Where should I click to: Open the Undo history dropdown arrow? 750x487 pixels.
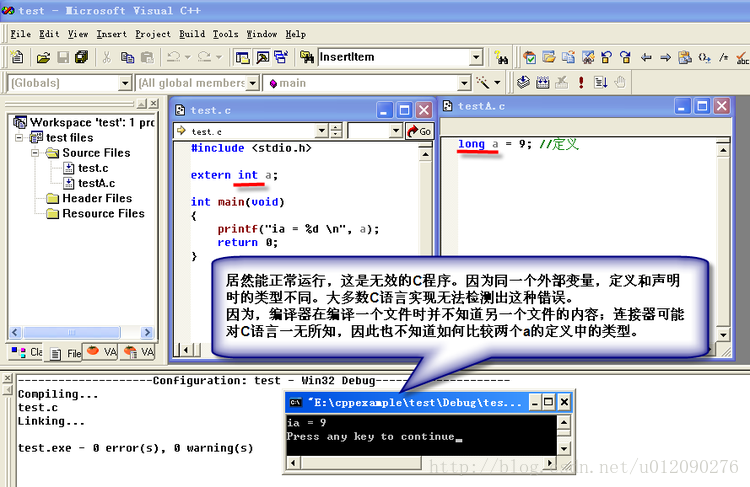pos(188,57)
